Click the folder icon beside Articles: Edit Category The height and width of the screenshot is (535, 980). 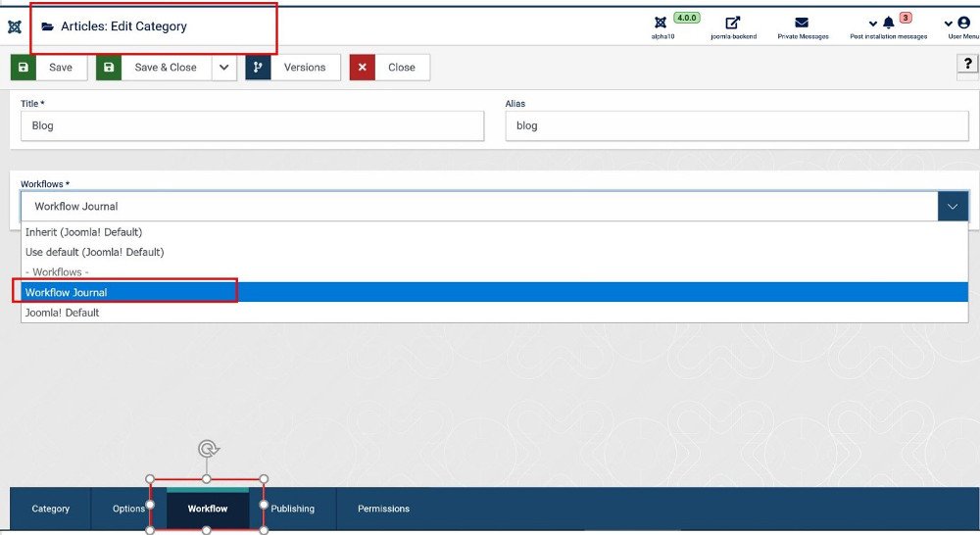point(47,26)
